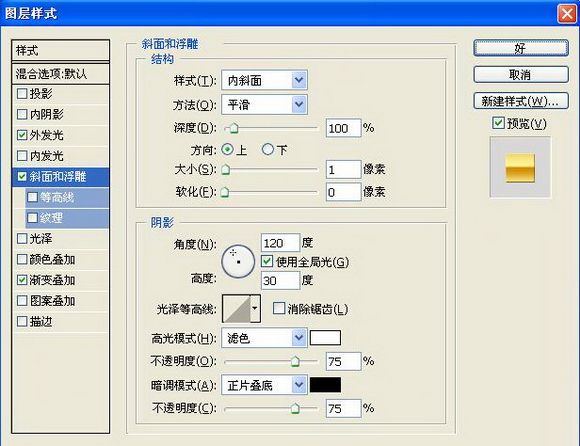The width and height of the screenshot is (580, 446).
Task: Click the 大小 size slider handle
Action: (x=225, y=170)
